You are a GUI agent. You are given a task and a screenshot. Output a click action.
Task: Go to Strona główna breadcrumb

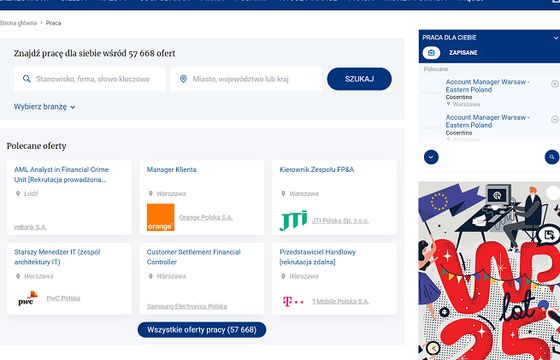[18, 23]
